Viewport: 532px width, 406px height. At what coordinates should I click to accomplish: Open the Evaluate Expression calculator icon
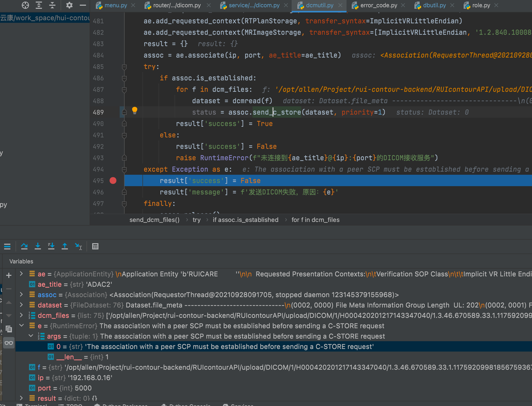(95, 246)
